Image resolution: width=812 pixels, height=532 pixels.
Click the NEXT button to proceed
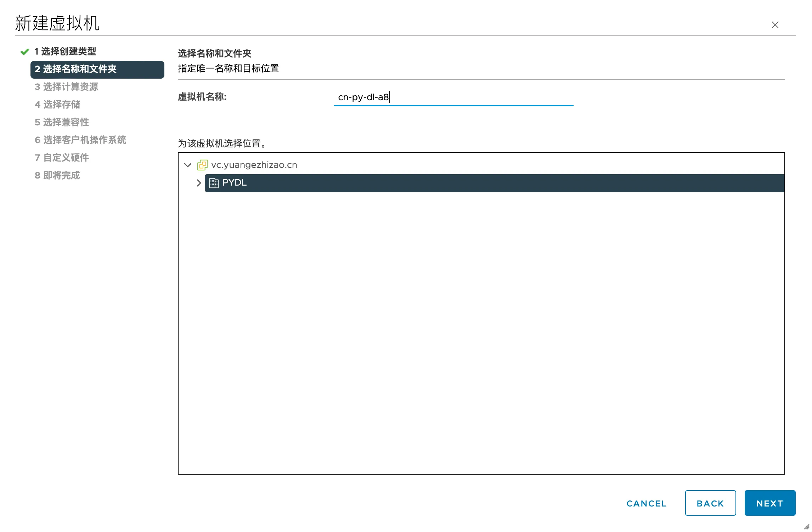[771, 503]
